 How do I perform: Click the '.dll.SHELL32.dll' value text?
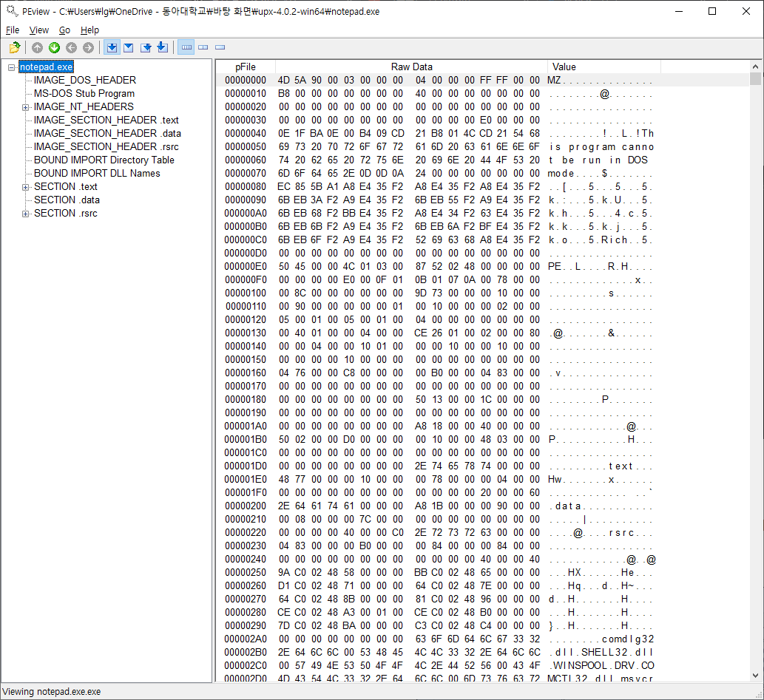pyautogui.click(x=601, y=652)
